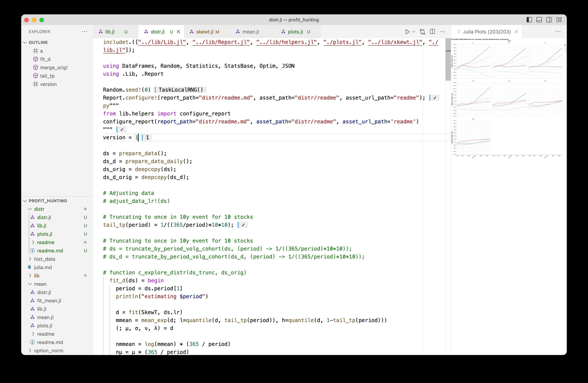Open mean.jl in file tree
588x383 pixels.
[x=57, y=317]
